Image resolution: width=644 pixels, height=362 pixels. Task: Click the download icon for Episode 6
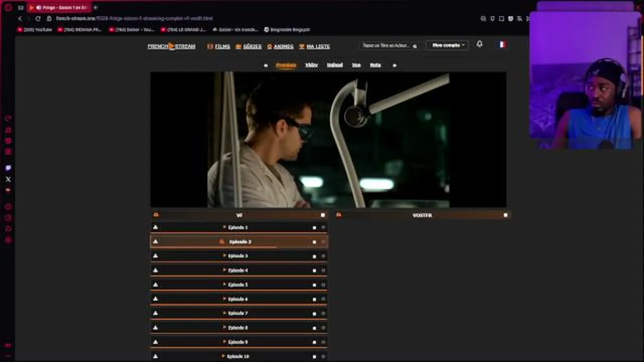click(x=155, y=299)
